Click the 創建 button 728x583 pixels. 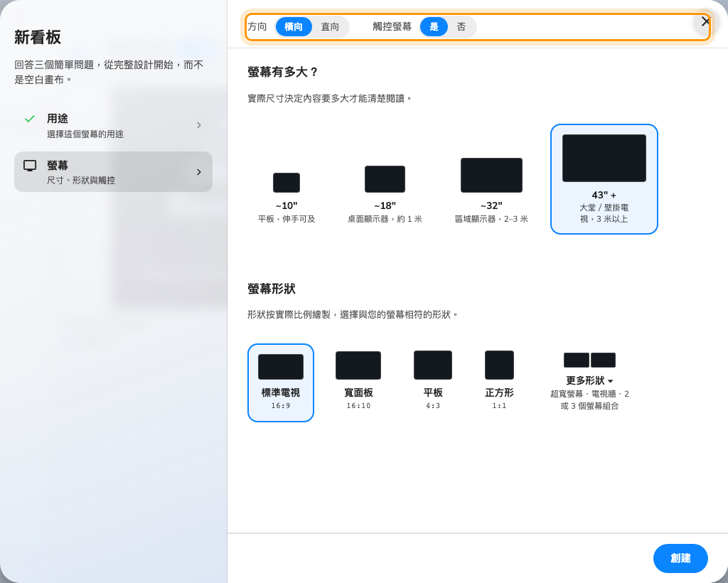[x=680, y=558]
